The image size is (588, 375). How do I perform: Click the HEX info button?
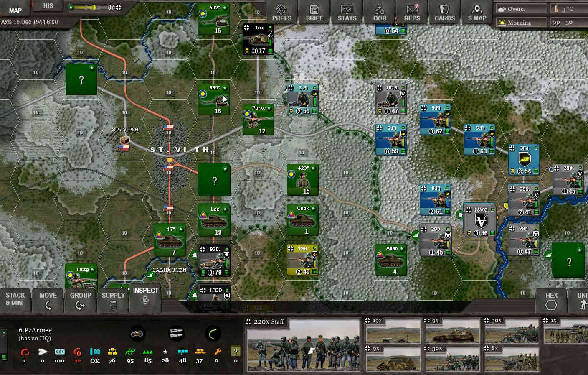pos(551,300)
